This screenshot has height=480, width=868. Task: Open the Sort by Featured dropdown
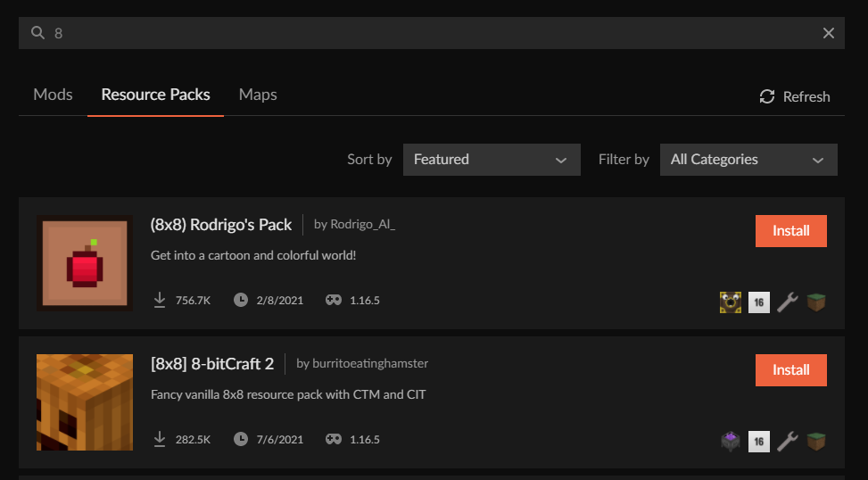492,160
